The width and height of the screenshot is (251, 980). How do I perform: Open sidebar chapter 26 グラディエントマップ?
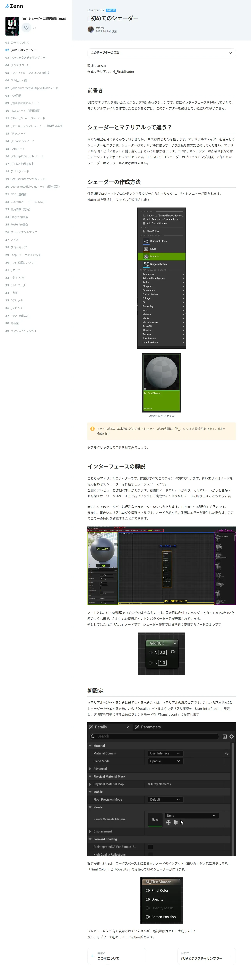(21, 232)
